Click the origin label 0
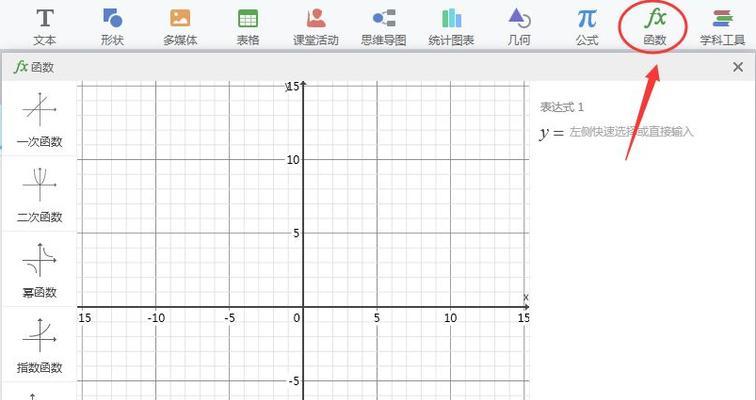 coord(297,318)
